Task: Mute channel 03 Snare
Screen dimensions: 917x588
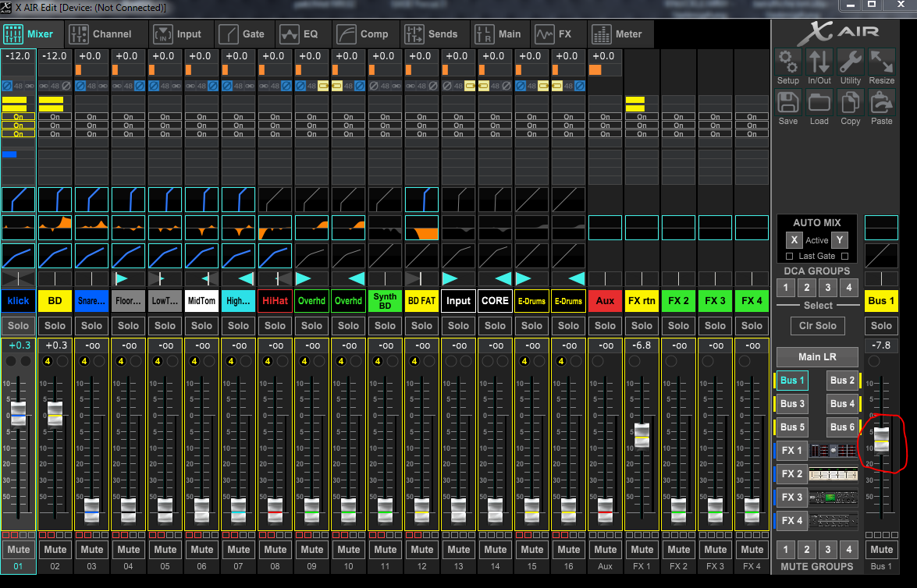Action: (x=92, y=550)
